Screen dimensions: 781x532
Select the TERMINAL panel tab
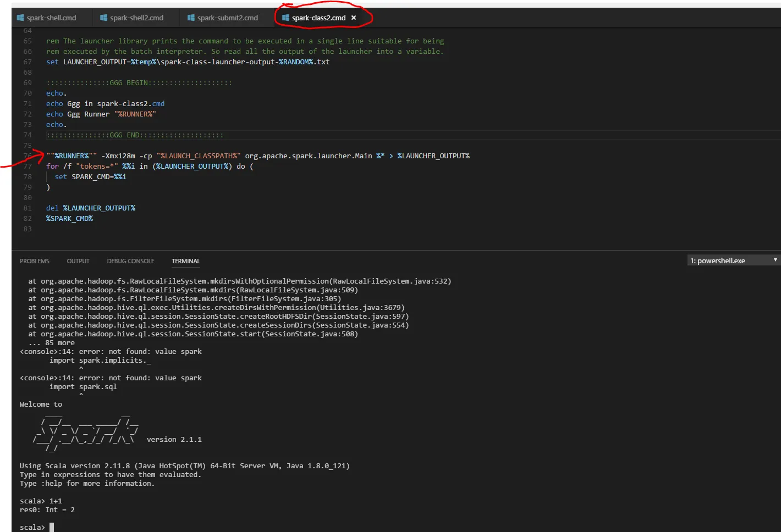coord(185,261)
